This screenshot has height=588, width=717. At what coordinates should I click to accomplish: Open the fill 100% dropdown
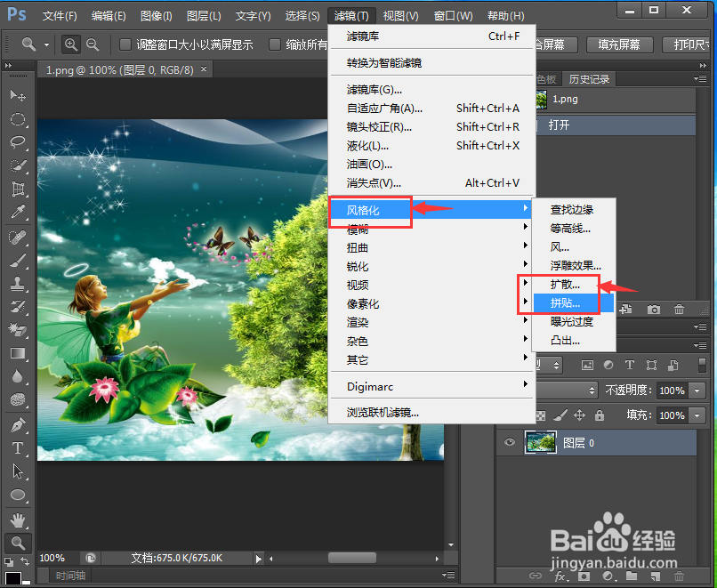click(x=697, y=415)
